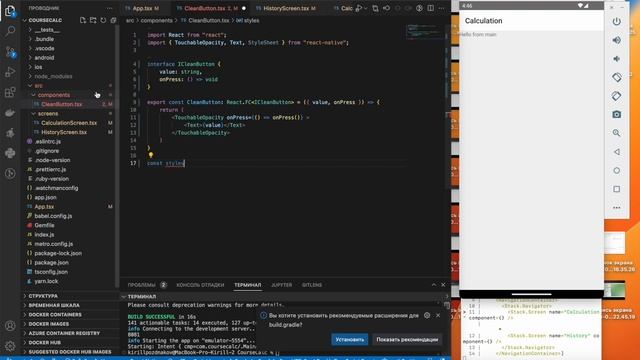Select the CleanButton.tsx editor tab
The width and height of the screenshot is (640, 360).
[210, 8]
